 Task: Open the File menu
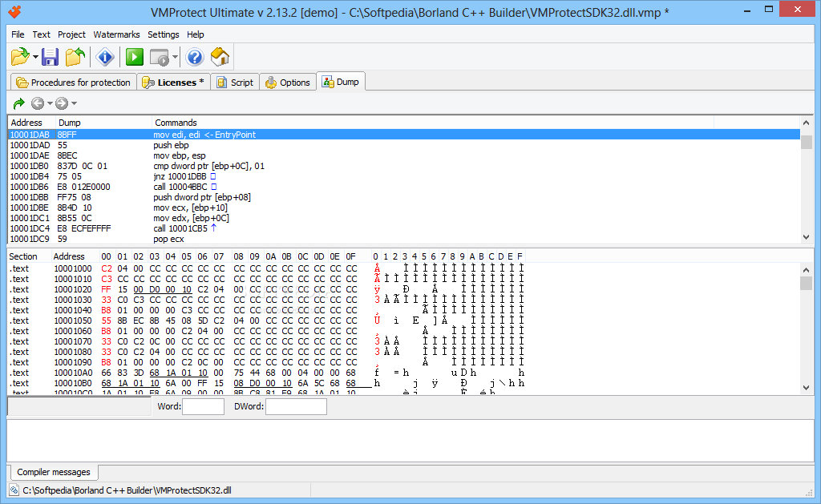coord(18,34)
